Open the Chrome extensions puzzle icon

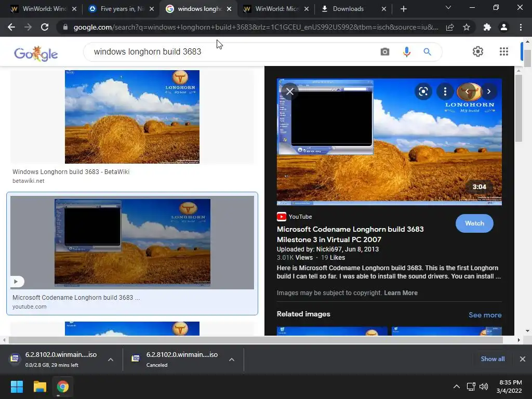[x=487, y=27]
